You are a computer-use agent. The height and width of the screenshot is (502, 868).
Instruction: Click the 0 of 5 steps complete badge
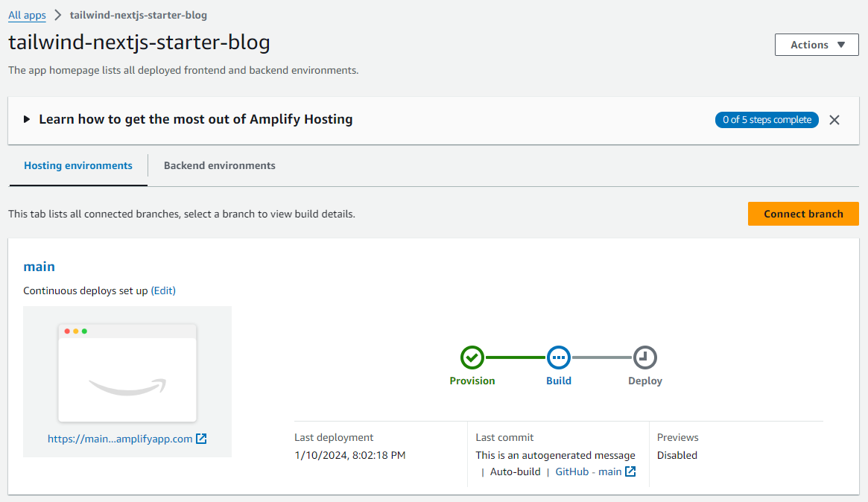pos(767,120)
